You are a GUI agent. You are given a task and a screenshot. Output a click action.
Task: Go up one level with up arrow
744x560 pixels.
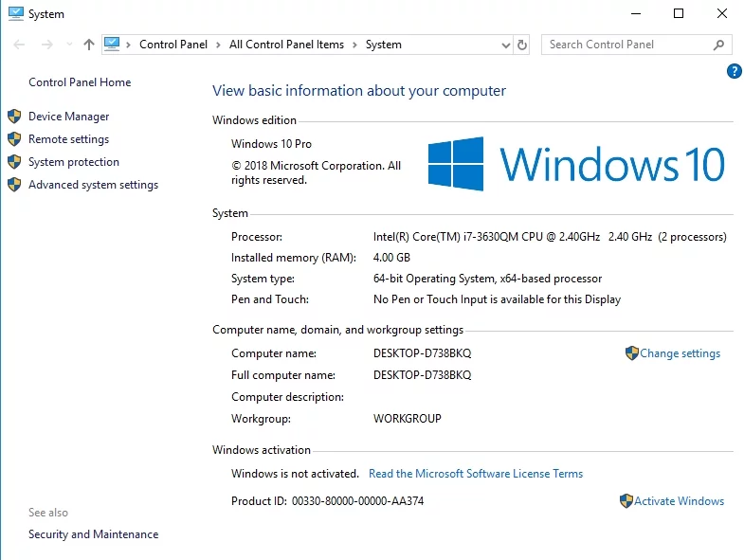click(88, 45)
